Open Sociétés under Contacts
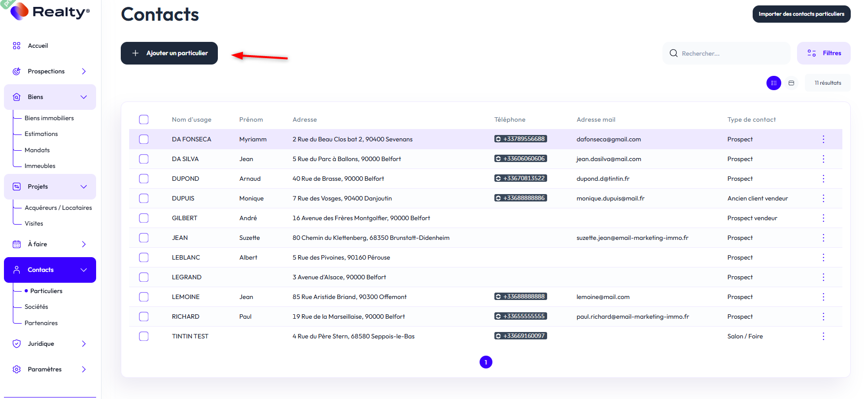868x399 pixels. [x=36, y=307]
